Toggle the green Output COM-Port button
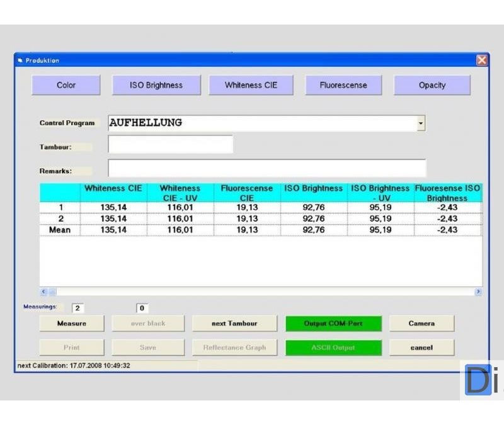Viewport: 504px width, 425px height. tap(333, 324)
